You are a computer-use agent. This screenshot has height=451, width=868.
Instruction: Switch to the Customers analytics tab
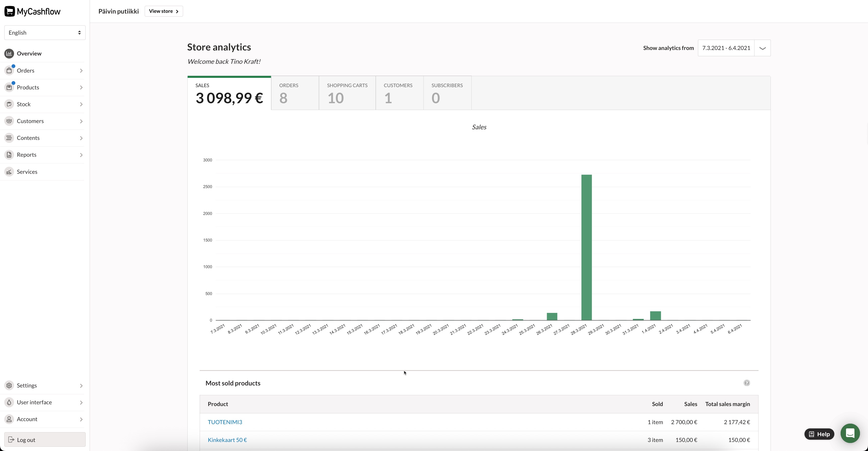(x=399, y=93)
